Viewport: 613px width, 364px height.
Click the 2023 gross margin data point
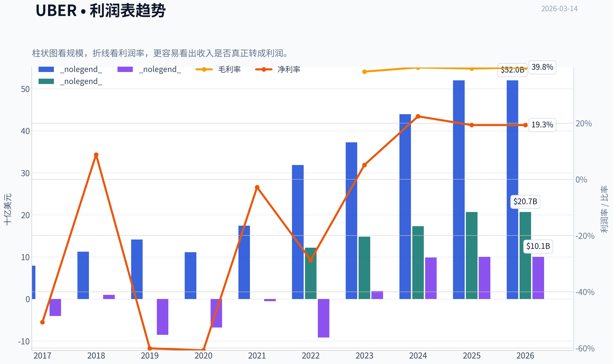point(365,72)
